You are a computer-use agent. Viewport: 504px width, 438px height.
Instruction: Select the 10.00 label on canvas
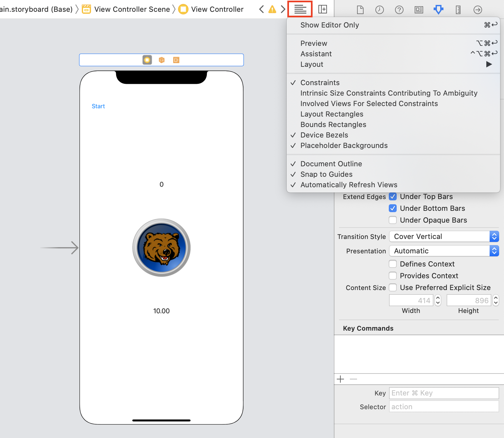161,311
